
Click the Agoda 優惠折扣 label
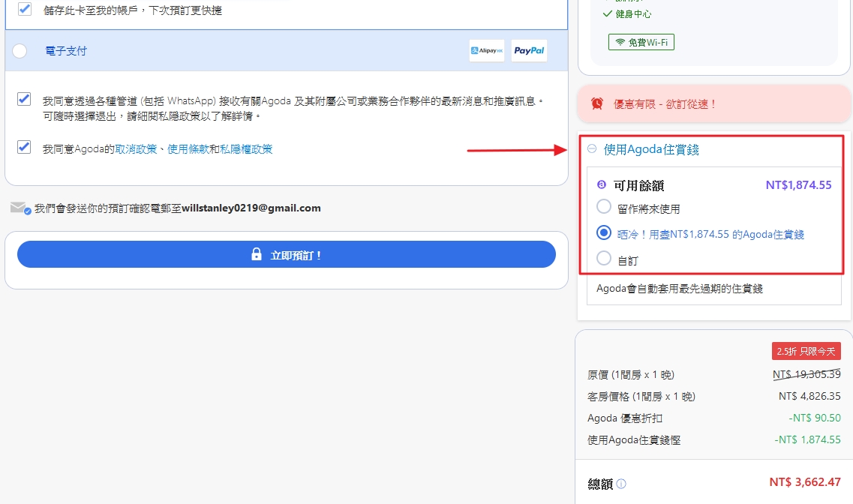(x=625, y=418)
